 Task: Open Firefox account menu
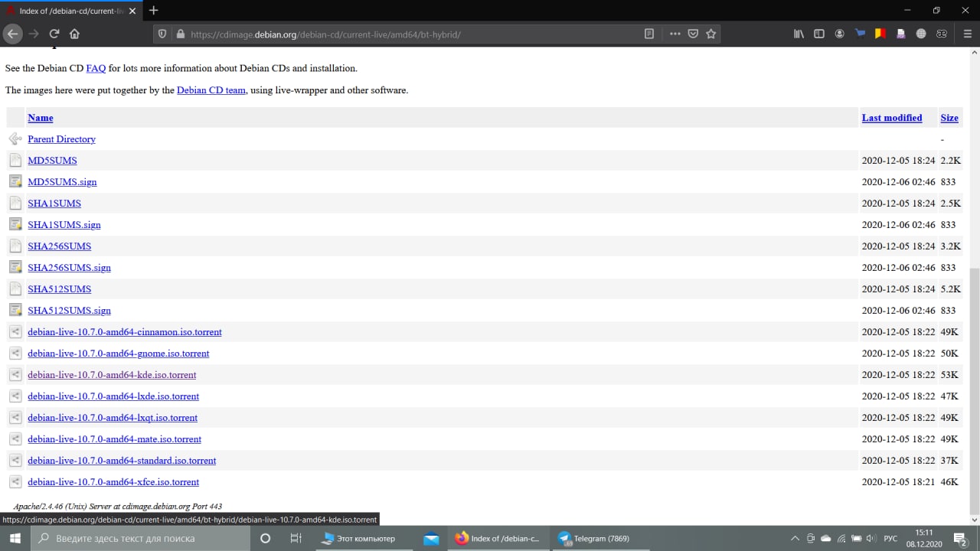[x=840, y=34]
